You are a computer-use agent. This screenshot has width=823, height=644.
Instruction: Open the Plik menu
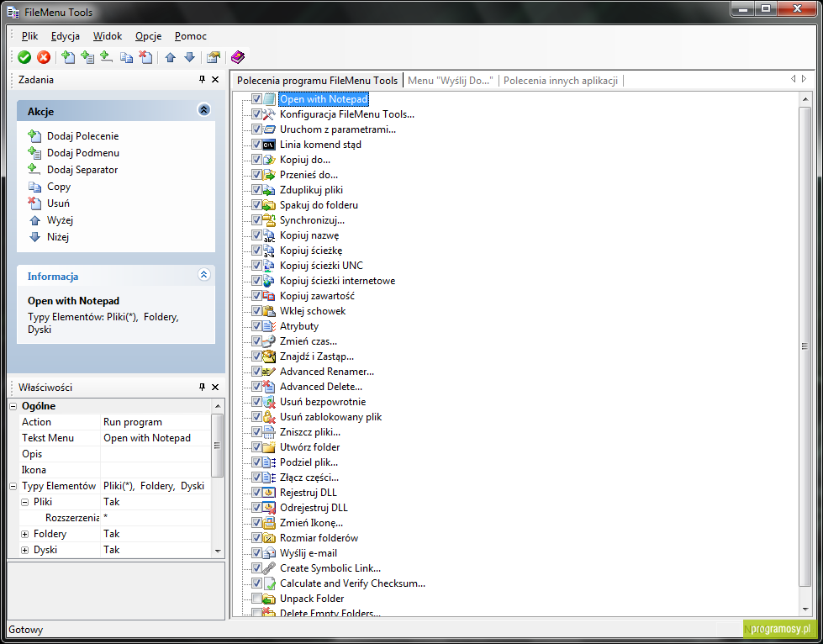click(x=30, y=35)
